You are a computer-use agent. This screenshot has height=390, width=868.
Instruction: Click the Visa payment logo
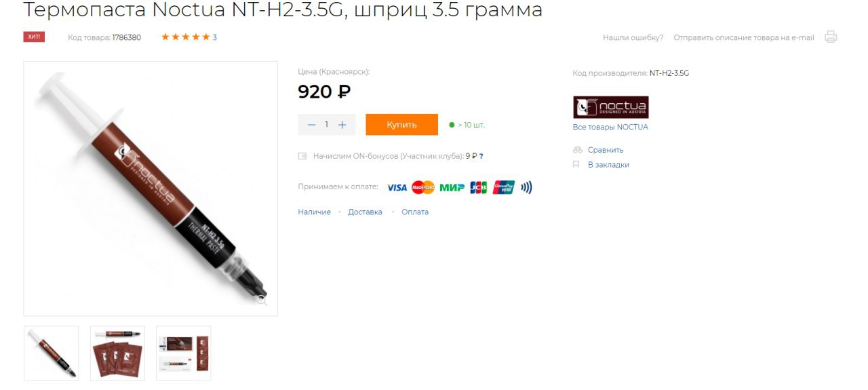coord(397,188)
